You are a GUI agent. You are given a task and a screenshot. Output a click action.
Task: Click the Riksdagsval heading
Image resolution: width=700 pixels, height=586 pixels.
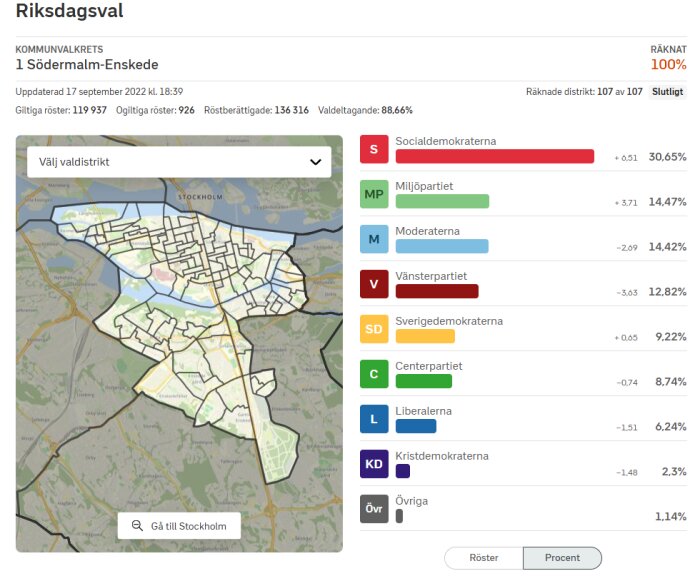tap(70, 10)
